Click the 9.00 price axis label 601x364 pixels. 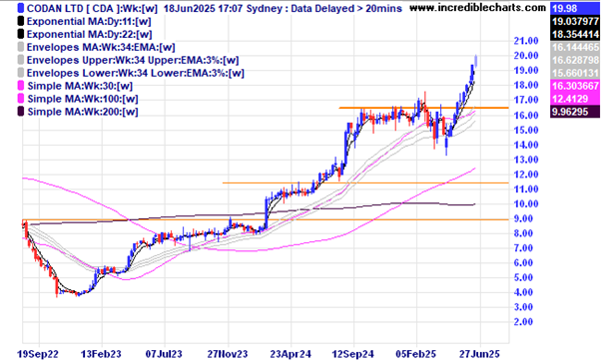pyautogui.click(x=523, y=218)
